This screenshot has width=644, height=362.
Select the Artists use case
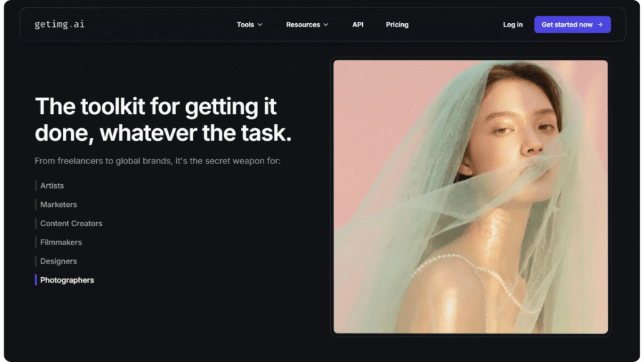coord(52,185)
